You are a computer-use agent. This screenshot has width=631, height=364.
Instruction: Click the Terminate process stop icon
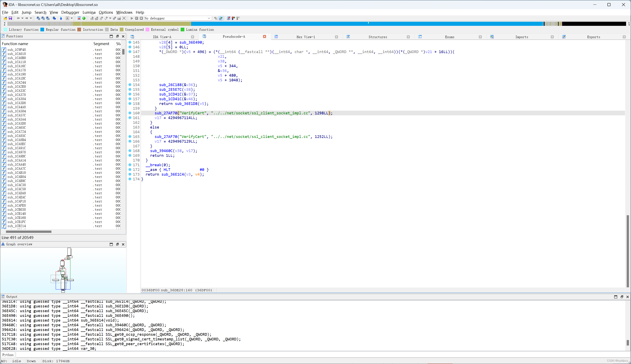point(141,18)
